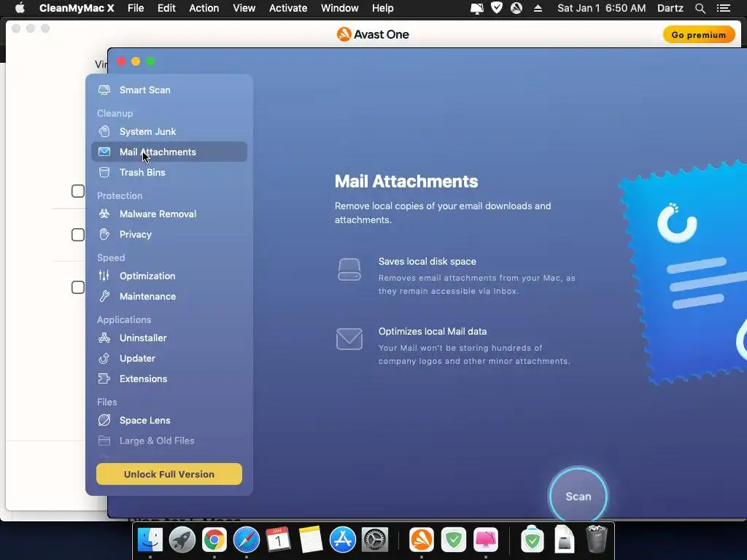Click the eject icon in the menu bar
Image resolution: width=747 pixels, height=560 pixels.
click(538, 8)
